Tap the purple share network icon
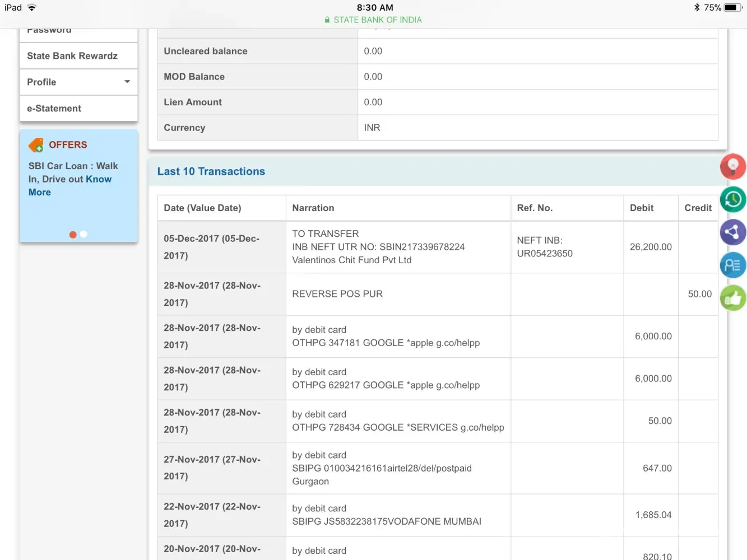 click(x=732, y=232)
